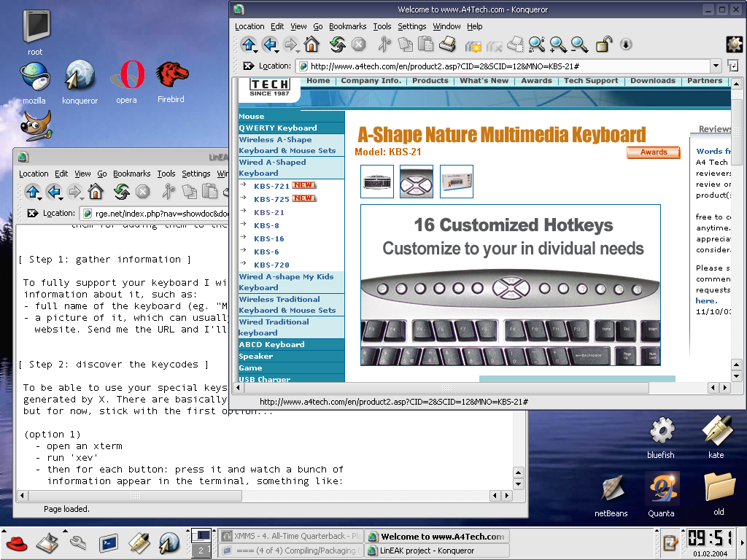
Task: Launch netBeans from the desktop
Action: pyautogui.click(x=611, y=497)
